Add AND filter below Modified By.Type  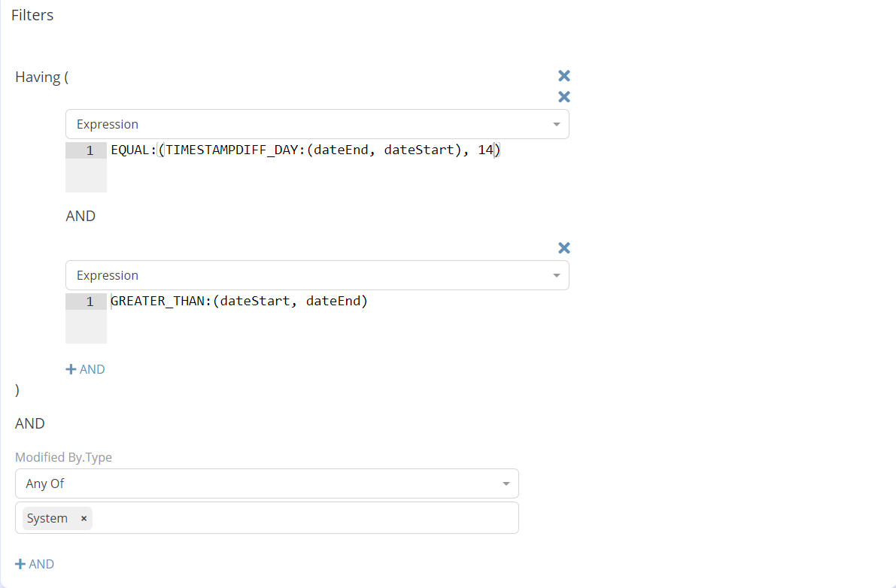coord(35,564)
